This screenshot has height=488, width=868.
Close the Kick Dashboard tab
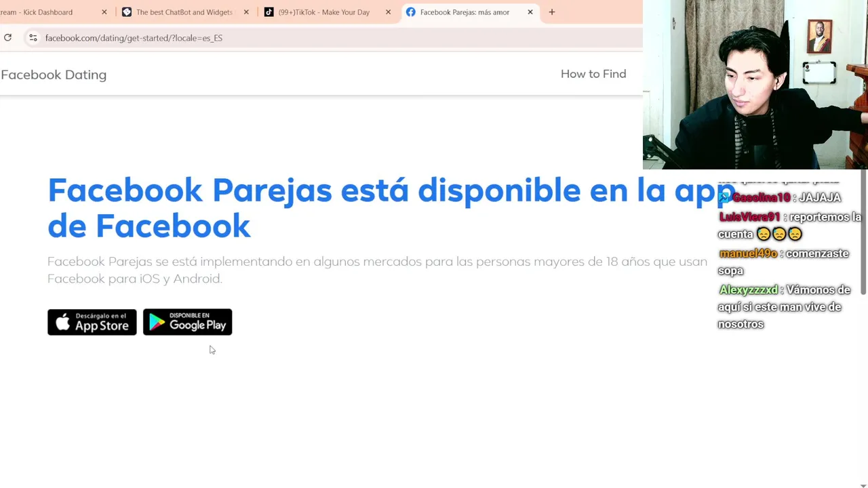point(104,12)
